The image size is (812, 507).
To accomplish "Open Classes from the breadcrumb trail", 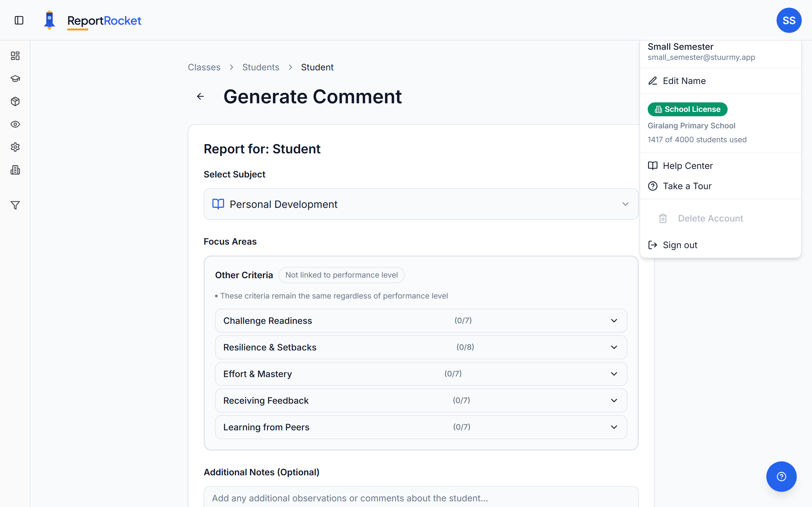I will pyautogui.click(x=204, y=67).
